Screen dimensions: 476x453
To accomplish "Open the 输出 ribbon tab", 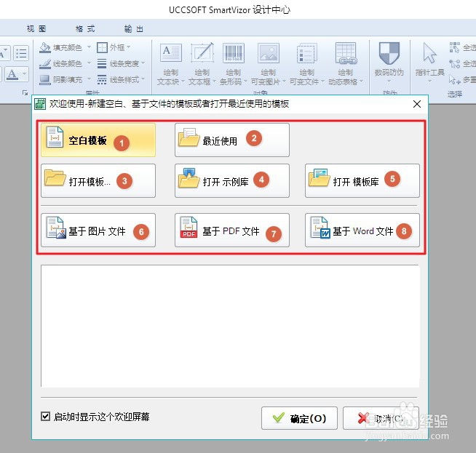I will (x=134, y=29).
